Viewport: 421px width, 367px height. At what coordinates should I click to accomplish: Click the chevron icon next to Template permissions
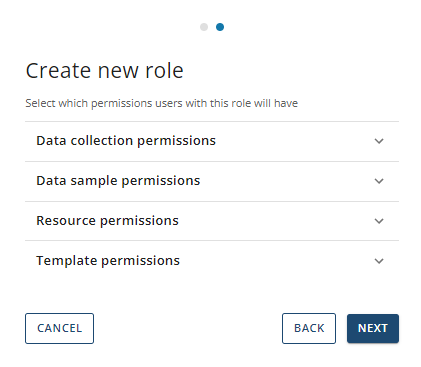coord(379,261)
